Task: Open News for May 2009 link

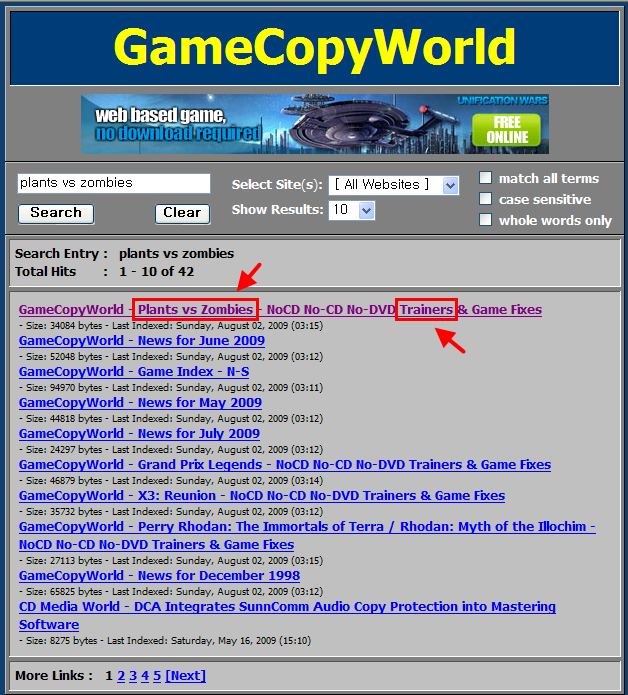Action: [x=140, y=402]
